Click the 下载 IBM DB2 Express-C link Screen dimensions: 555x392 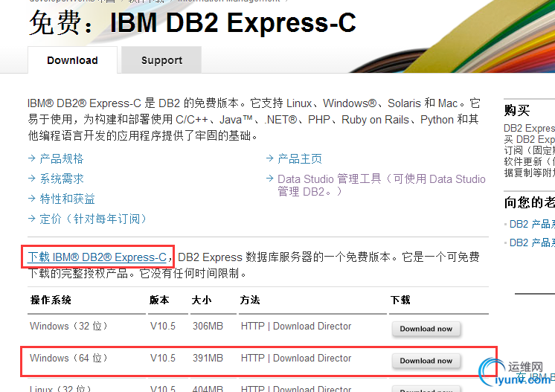tap(97, 257)
